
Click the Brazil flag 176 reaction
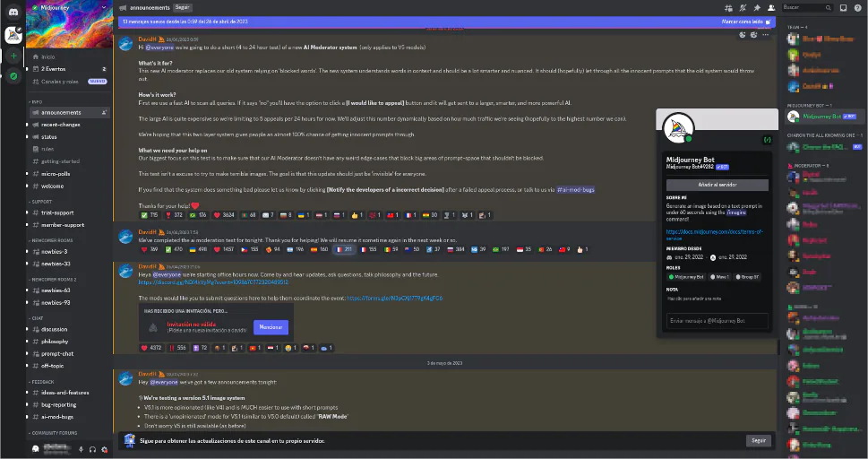[198, 215]
